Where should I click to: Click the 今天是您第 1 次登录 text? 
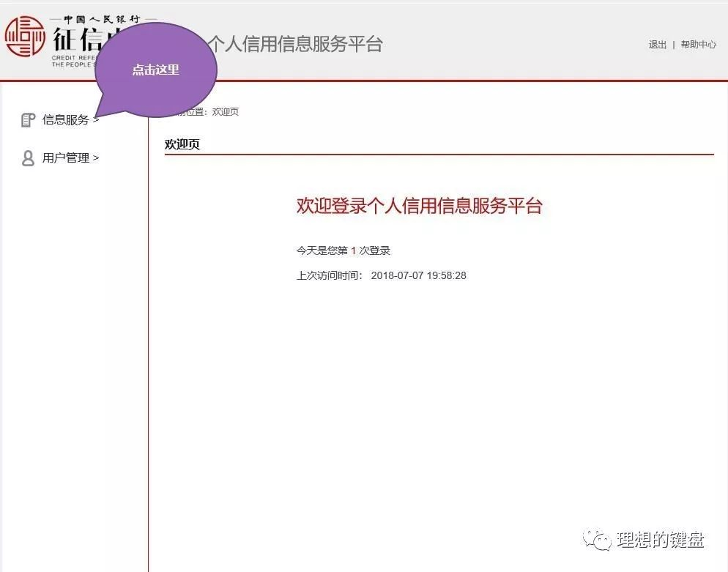(343, 250)
